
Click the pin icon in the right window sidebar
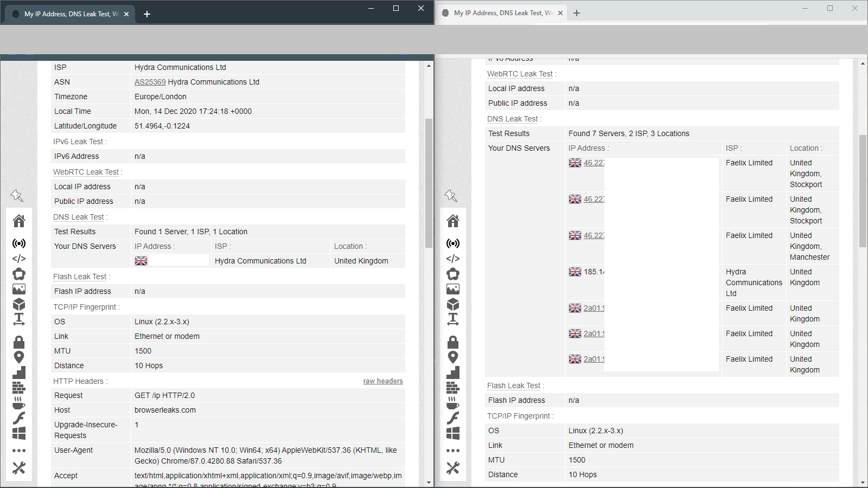[x=451, y=195]
